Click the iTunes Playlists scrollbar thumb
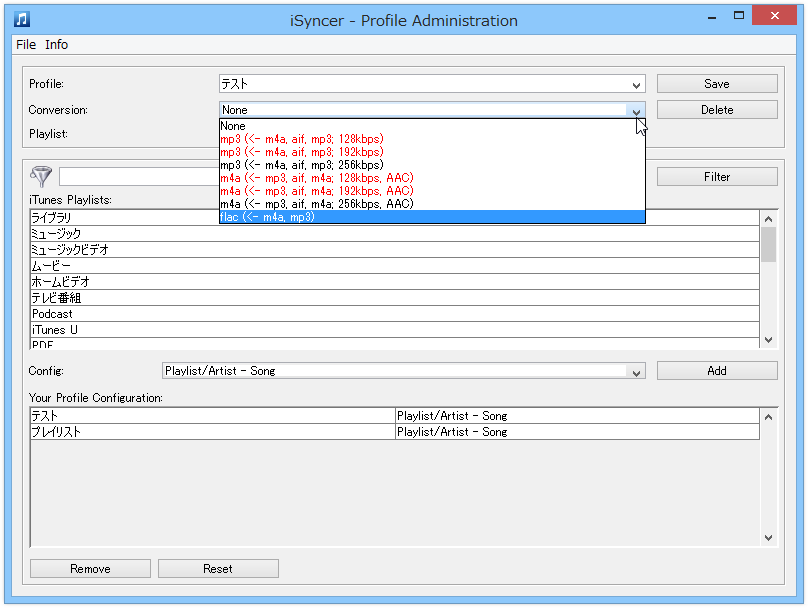The image size is (808, 608). [768, 244]
